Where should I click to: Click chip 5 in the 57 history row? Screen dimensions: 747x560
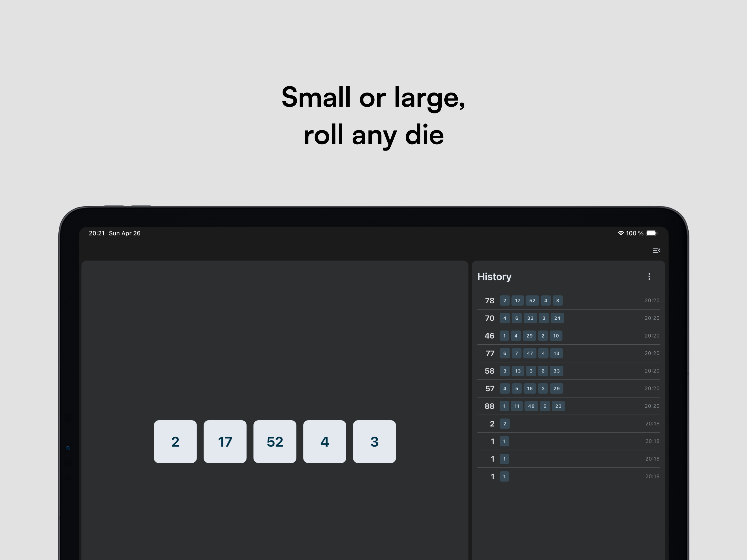coord(516,388)
